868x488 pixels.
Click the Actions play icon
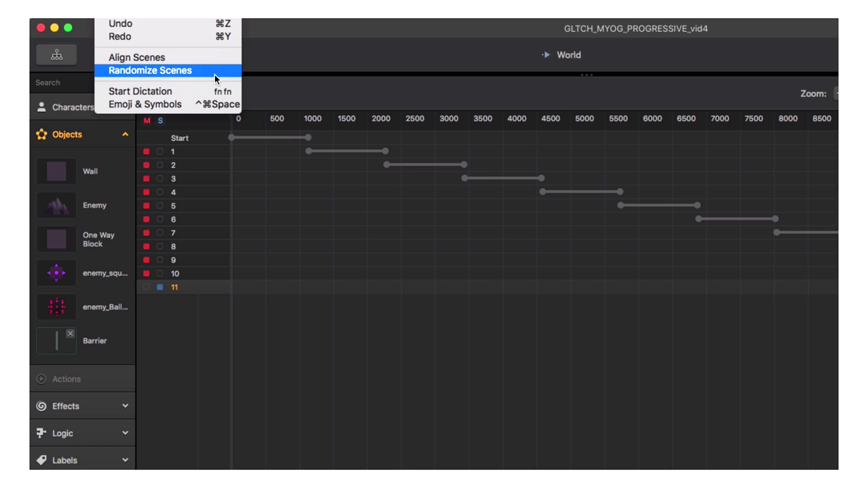click(x=41, y=379)
